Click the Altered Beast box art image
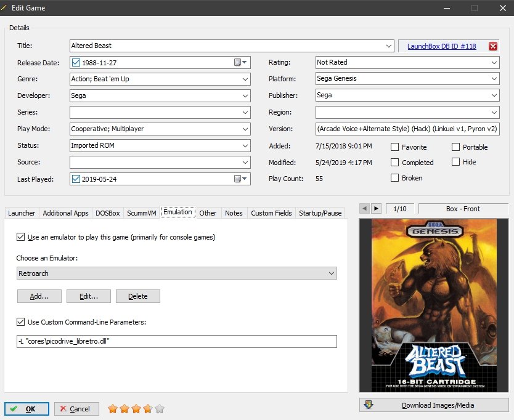The width and height of the screenshot is (514, 420). coord(434,305)
